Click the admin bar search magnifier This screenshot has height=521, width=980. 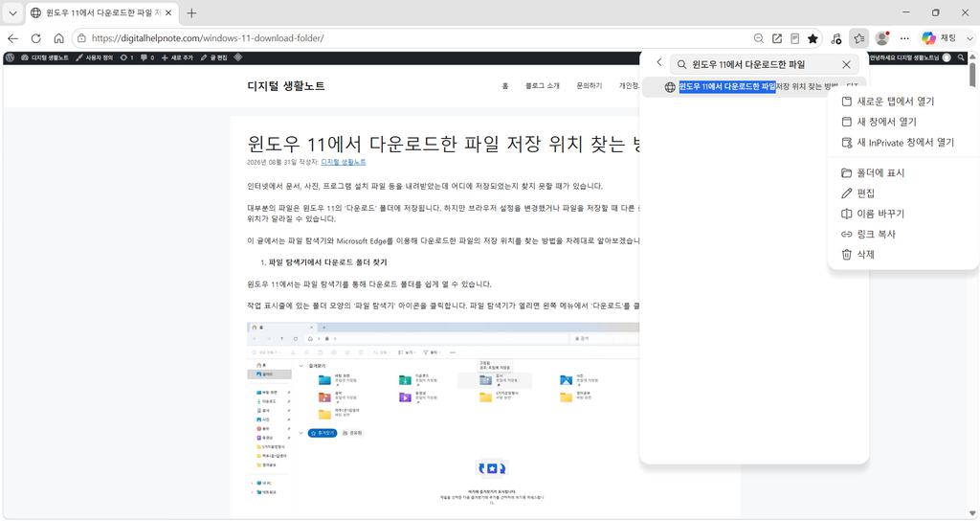(961, 57)
